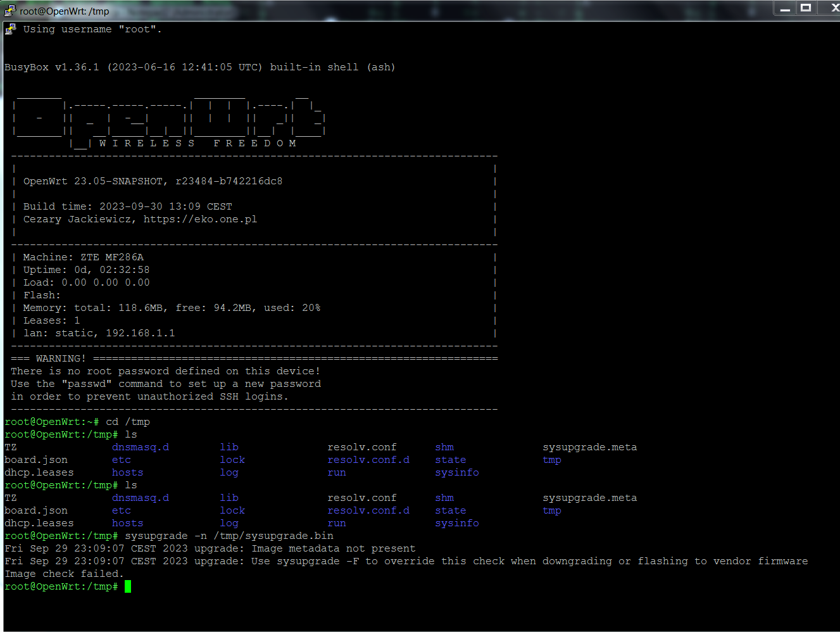Click 'There is no root password defined' line

pyautogui.click(x=165, y=371)
